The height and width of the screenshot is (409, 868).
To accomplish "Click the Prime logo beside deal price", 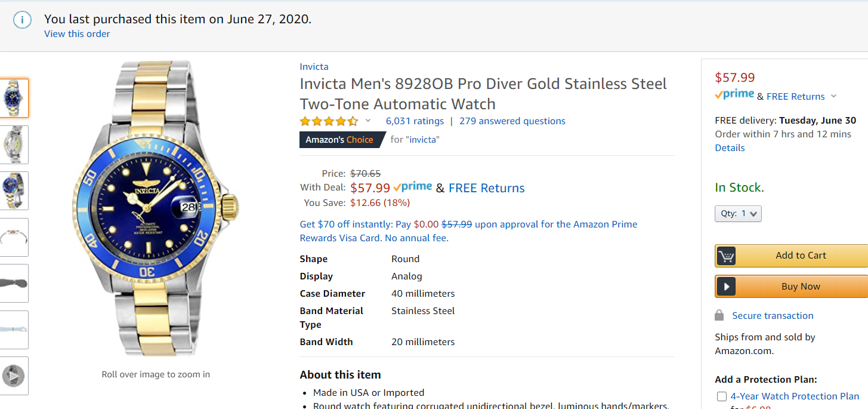I will 413,187.
